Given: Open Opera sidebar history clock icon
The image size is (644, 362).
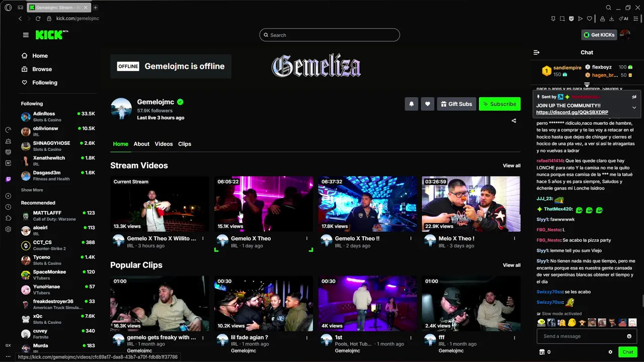Looking at the screenshot, I should click(8, 207).
